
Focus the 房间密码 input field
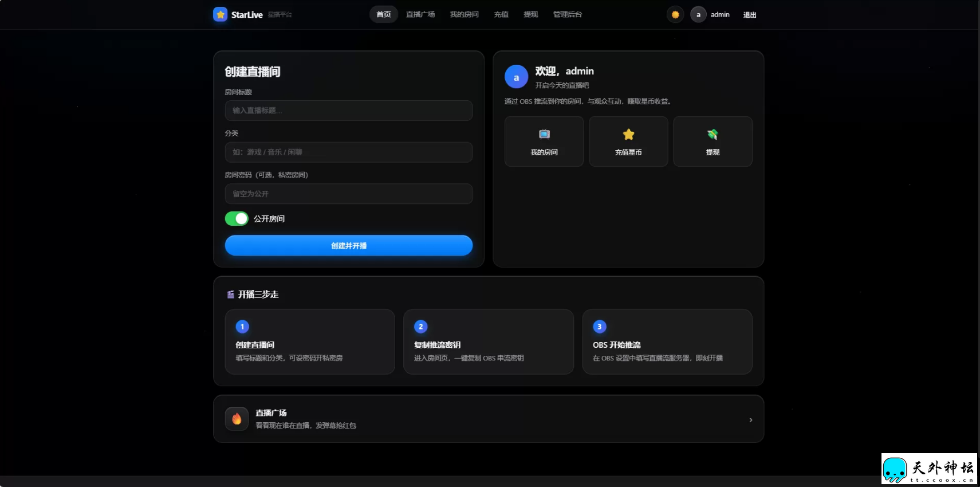349,194
